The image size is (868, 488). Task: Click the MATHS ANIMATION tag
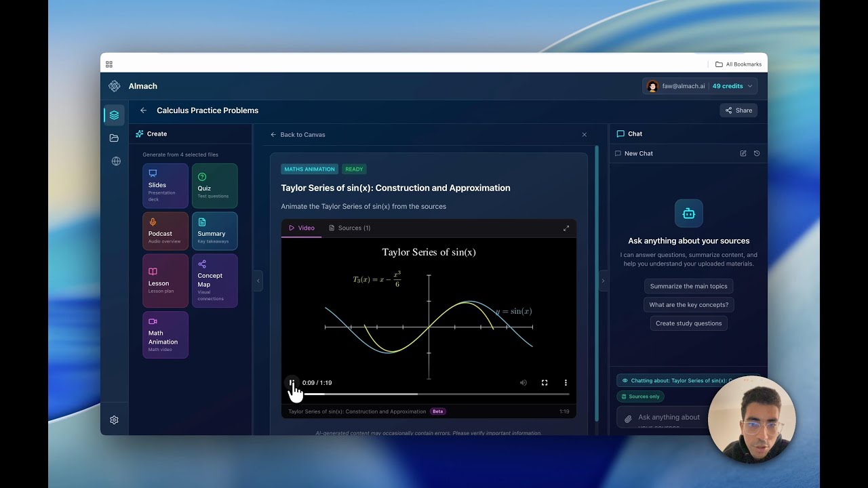pos(310,169)
